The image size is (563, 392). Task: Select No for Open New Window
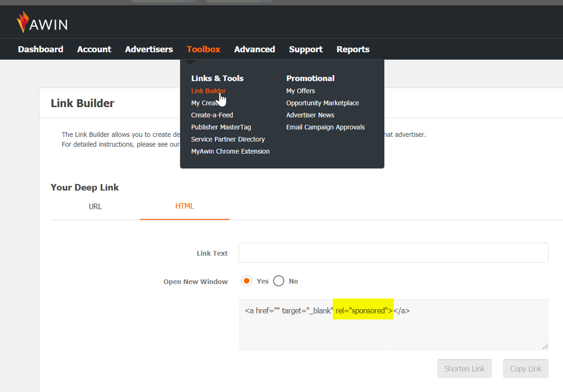[279, 281]
